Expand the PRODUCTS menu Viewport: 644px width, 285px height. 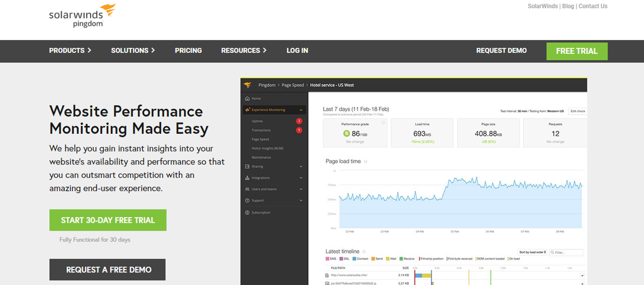pos(70,51)
